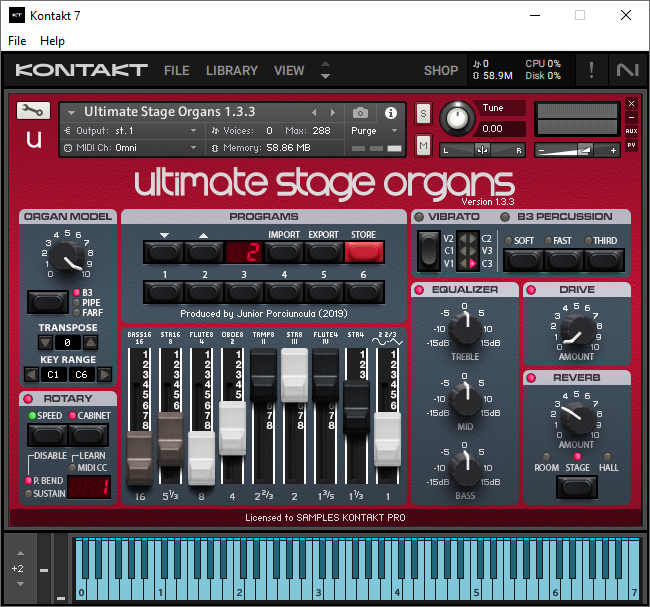Click the pan L/R slider
This screenshot has width=650, height=607.
482,151
